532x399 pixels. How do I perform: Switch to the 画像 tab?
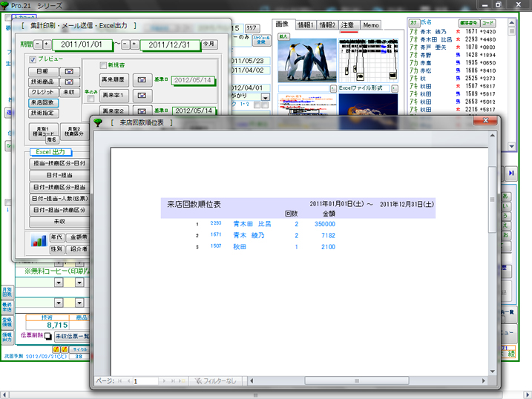click(282, 24)
